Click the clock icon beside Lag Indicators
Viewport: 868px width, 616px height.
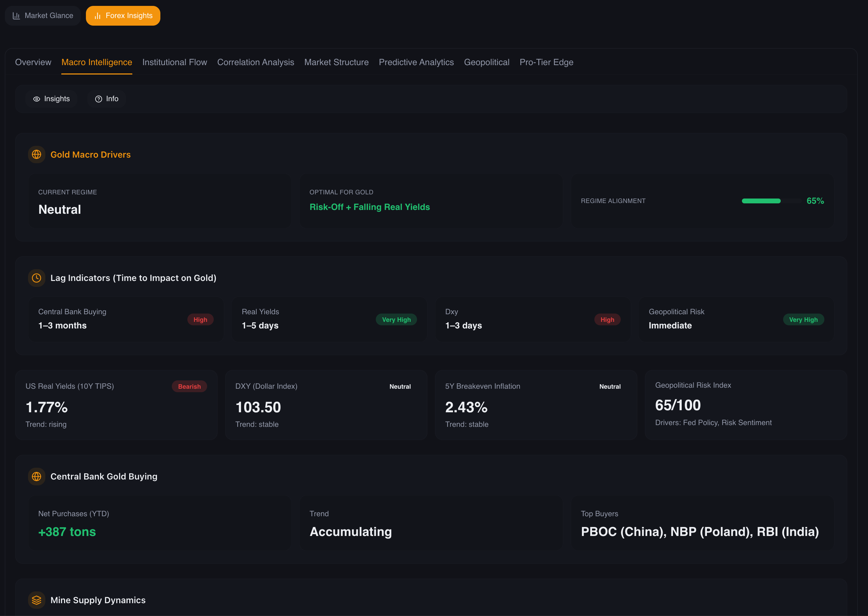coord(36,278)
